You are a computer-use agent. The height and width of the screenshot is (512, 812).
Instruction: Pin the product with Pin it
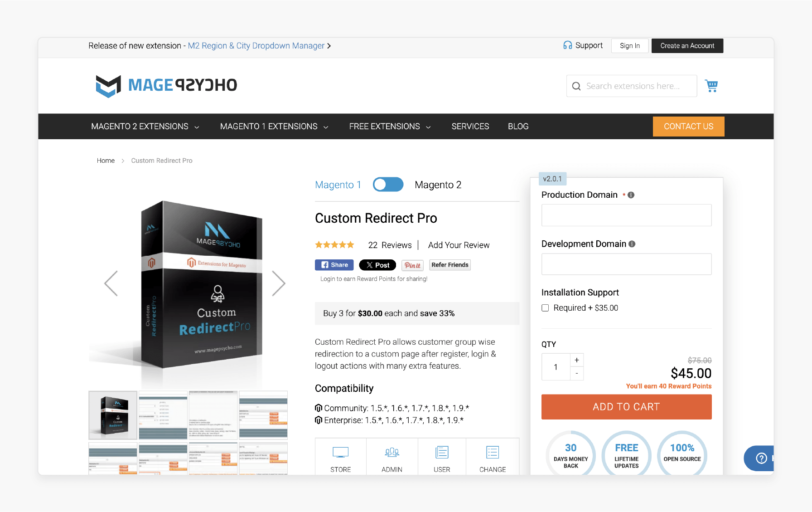pos(413,265)
